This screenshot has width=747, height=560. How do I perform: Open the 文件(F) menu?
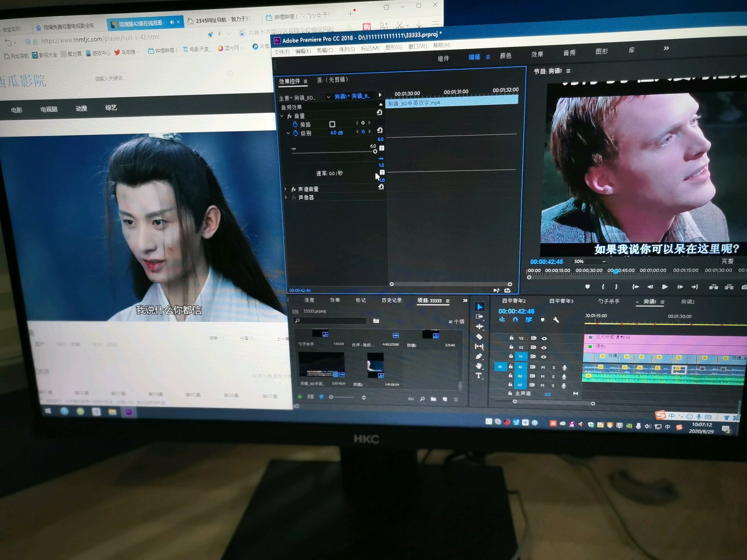[x=282, y=52]
